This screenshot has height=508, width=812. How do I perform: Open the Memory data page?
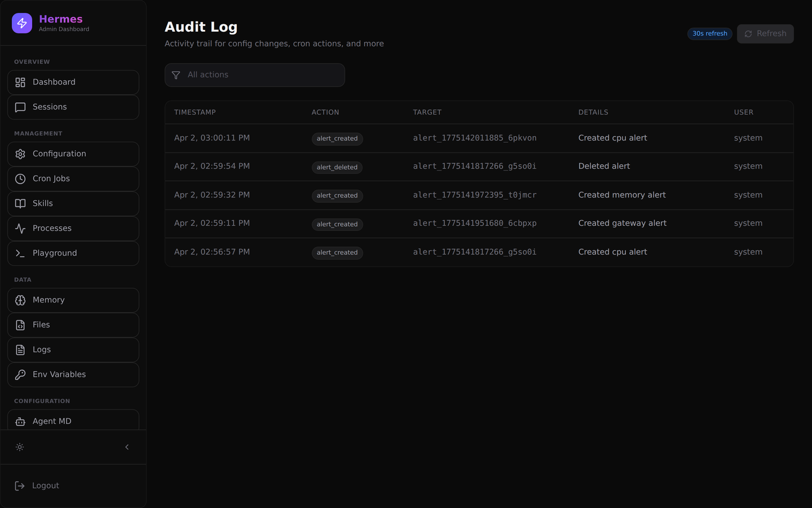(73, 300)
